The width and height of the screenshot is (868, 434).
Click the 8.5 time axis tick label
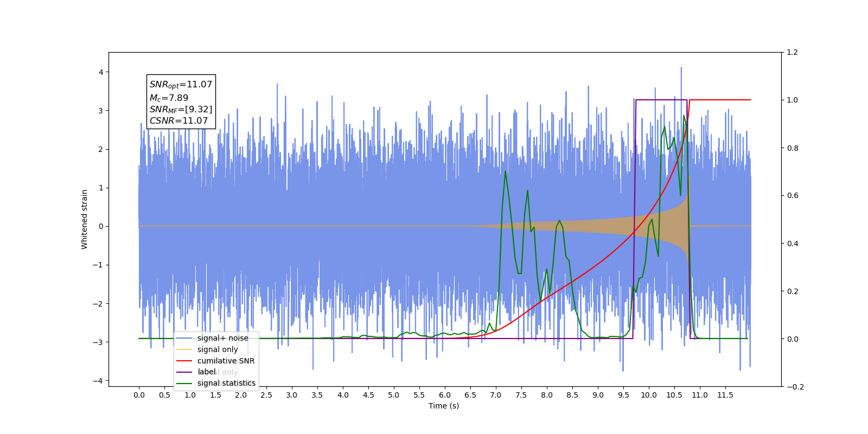coord(572,395)
